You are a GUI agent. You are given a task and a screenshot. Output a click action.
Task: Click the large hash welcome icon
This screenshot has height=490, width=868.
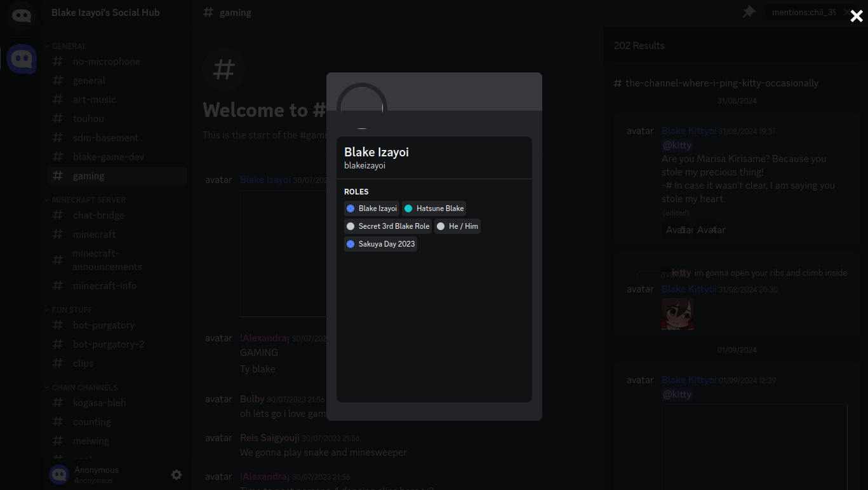(224, 69)
